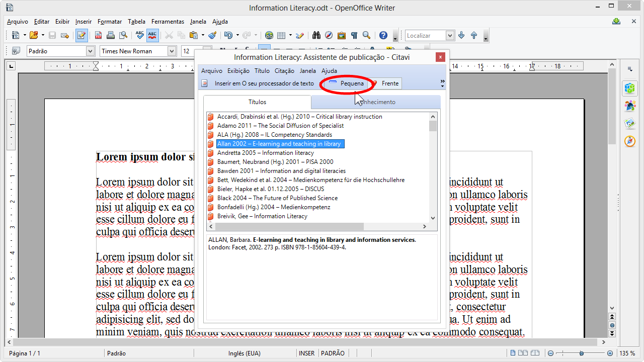
Task: Click the Navigator compass toolbar icon
Action: click(329, 35)
